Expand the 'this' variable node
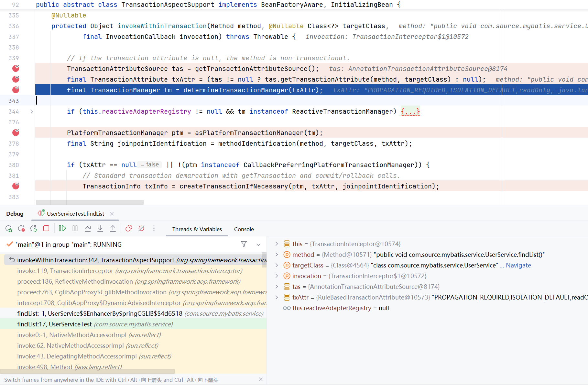The width and height of the screenshot is (588, 385). 277,244
